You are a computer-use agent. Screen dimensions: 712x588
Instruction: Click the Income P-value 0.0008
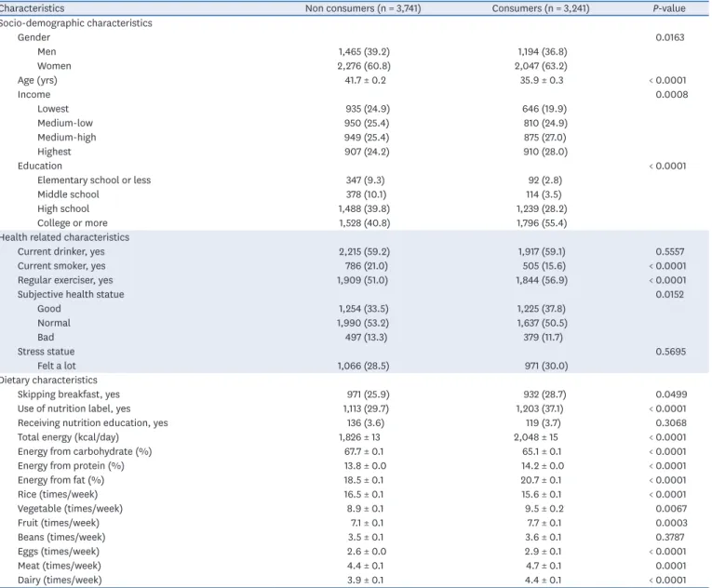(x=672, y=95)
